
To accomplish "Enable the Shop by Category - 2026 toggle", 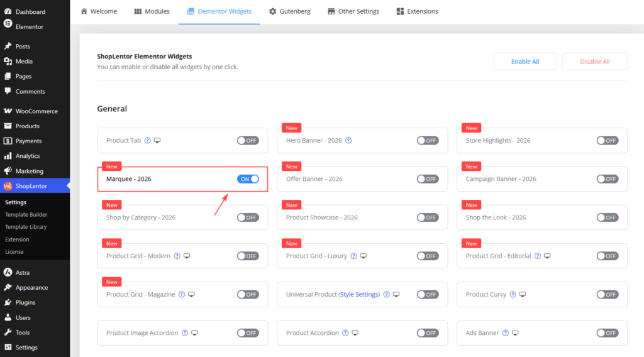I will 248,217.
